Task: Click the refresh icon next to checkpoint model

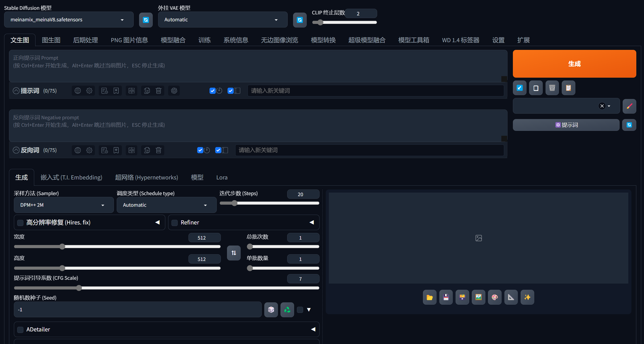Action: [x=146, y=20]
